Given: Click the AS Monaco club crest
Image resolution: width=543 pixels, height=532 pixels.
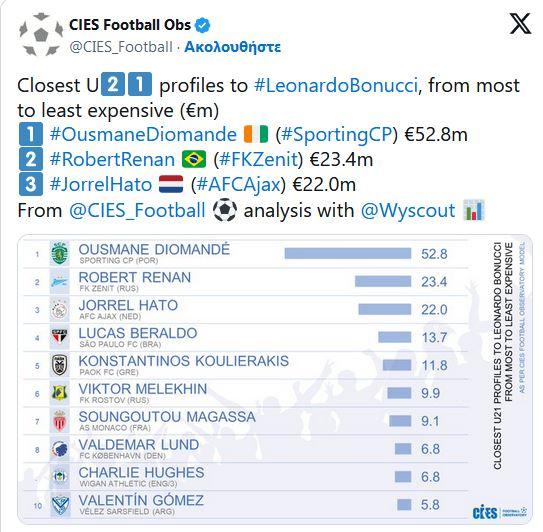Looking at the screenshot, I should pyautogui.click(x=60, y=421).
